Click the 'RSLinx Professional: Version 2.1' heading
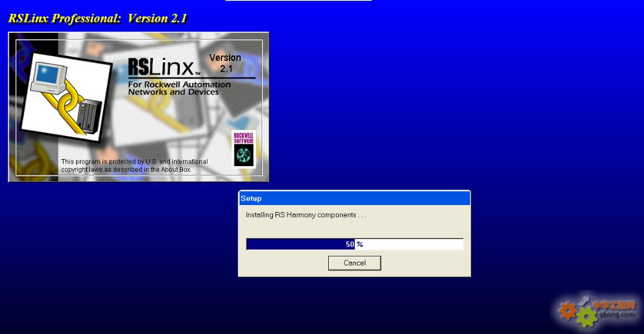The width and height of the screenshot is (644, 334). [x=97, y=18]
